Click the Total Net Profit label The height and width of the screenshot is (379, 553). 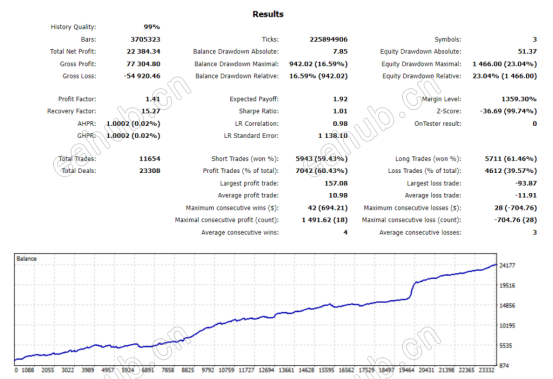[73, 51]
